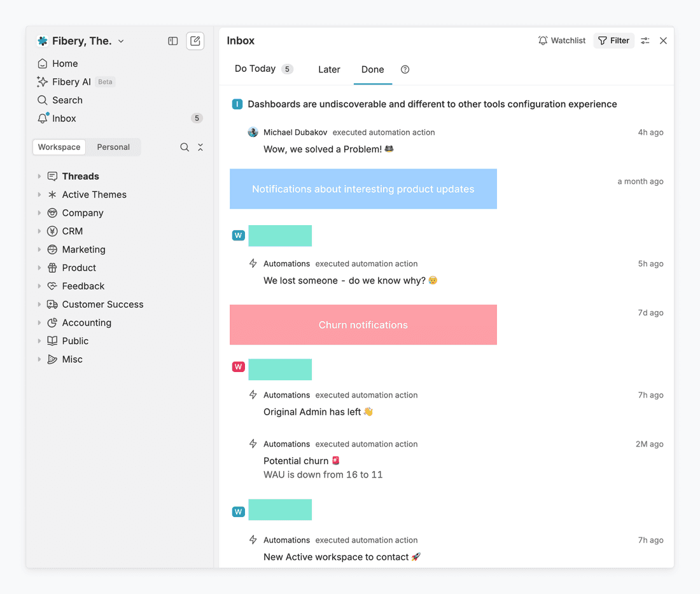Open notification display settings sliders icon
Image resolution: width=700 pixels, height=594 pixels.
tap(645, 40)
